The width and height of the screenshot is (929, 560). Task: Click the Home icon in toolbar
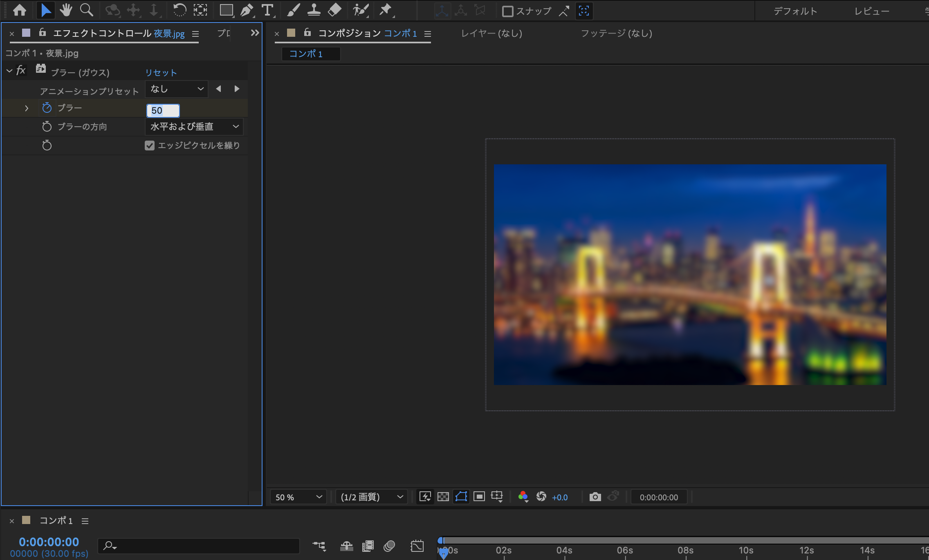(20, 10)
